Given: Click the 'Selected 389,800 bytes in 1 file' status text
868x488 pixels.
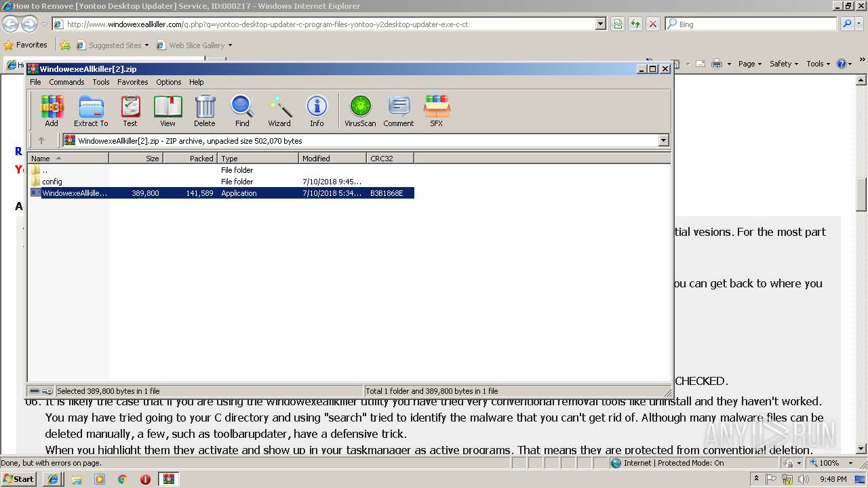Looking at the screenshot, I should pos(108,391).
